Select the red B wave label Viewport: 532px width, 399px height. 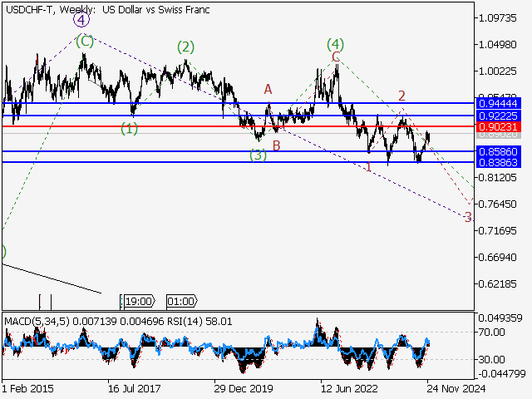coord(276,146)
